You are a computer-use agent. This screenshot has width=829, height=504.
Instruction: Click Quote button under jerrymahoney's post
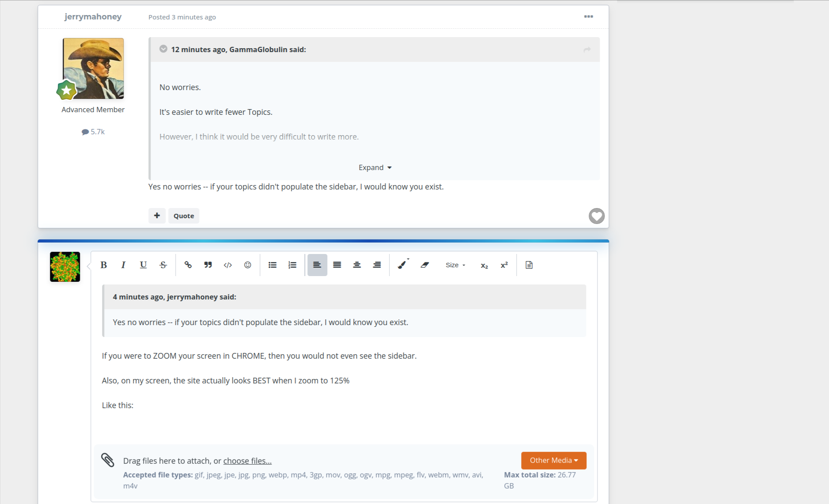tap(184, 216)
